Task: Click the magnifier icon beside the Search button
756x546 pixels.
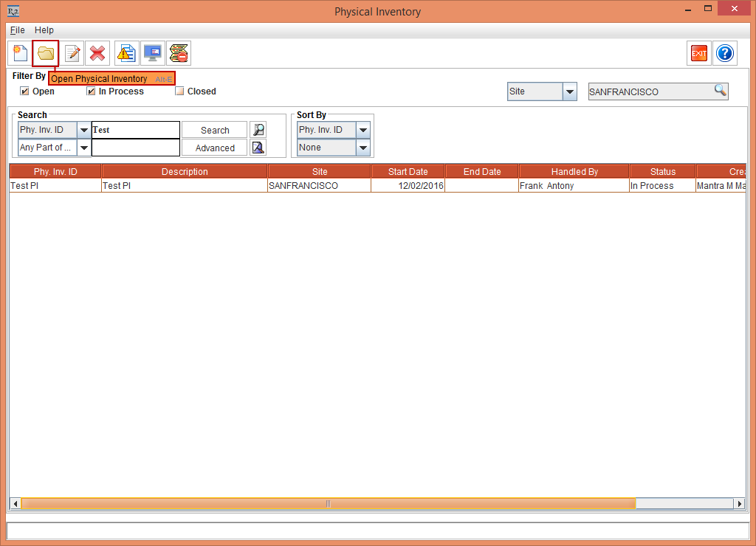Action: coord(258,130)
